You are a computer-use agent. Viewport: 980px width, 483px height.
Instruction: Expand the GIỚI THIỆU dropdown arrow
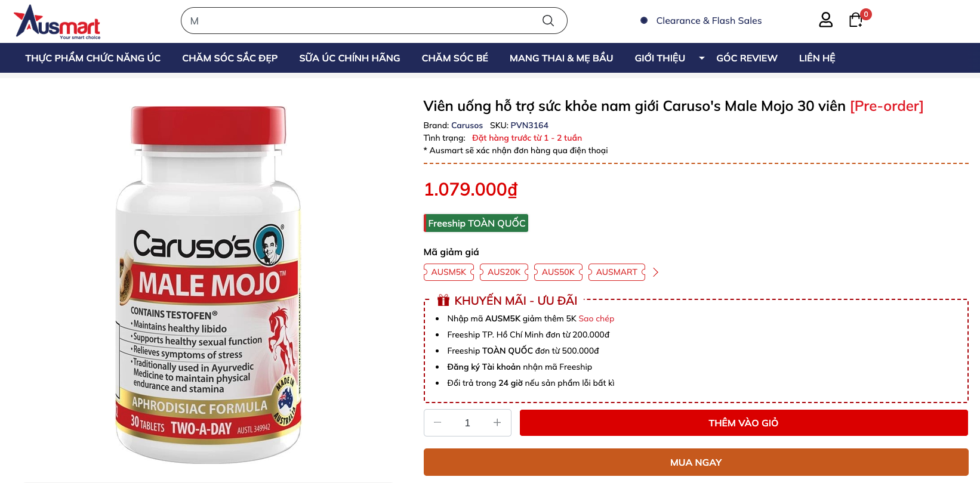[702, 58]
